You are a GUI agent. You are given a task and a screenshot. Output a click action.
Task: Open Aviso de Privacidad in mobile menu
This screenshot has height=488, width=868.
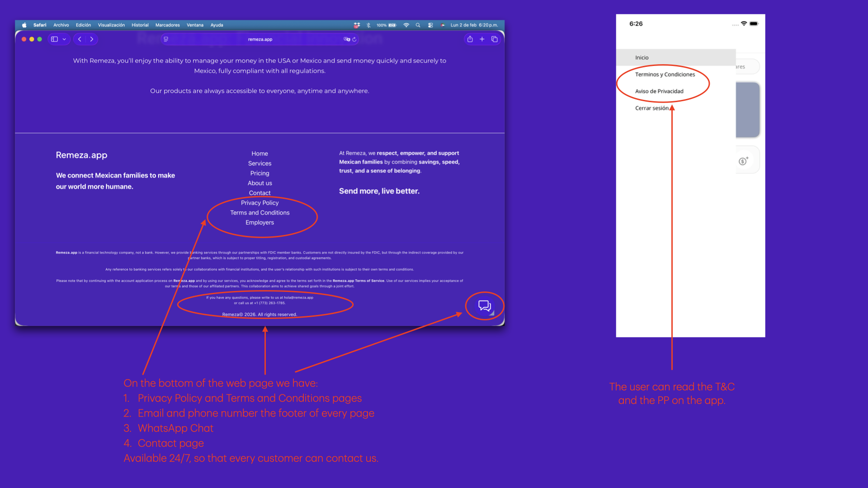pos(659,91)
